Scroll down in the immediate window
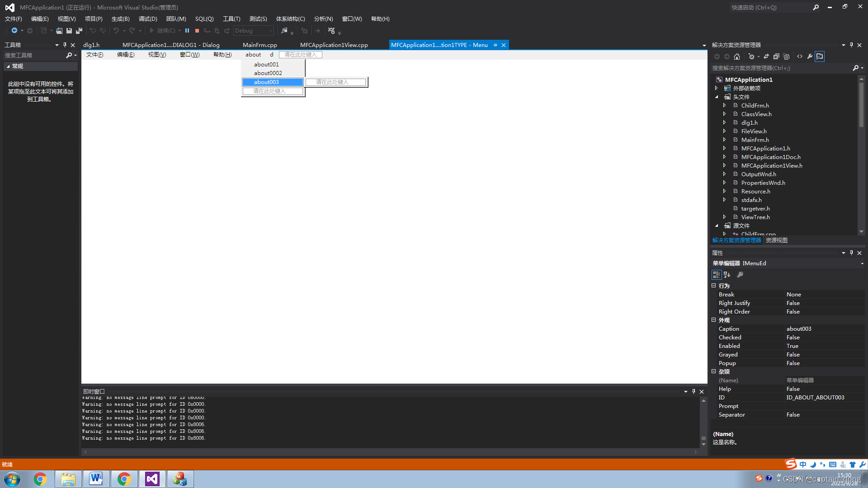The height and width of the screenshot is (488, 868). coord(703,445)
